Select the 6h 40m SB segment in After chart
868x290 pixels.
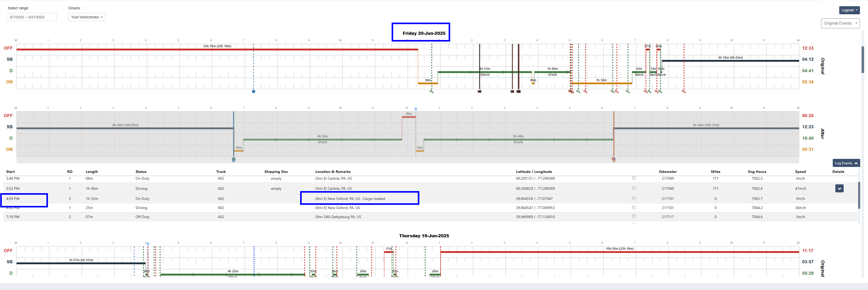click(125, 128)
